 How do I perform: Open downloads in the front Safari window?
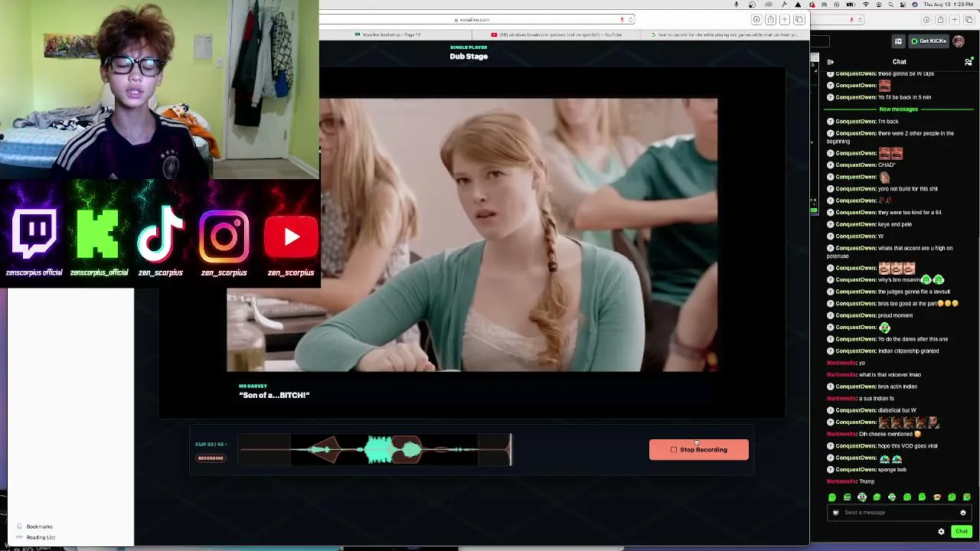756,20
